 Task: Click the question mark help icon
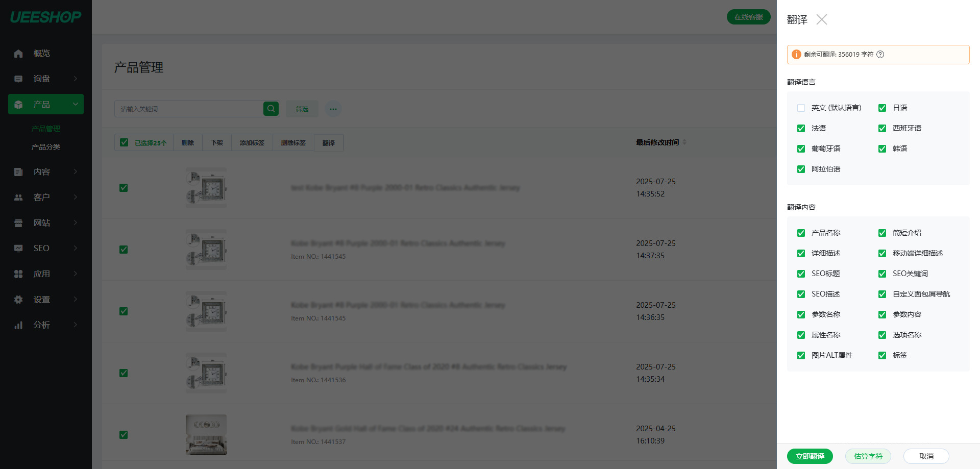click(880, 54)
